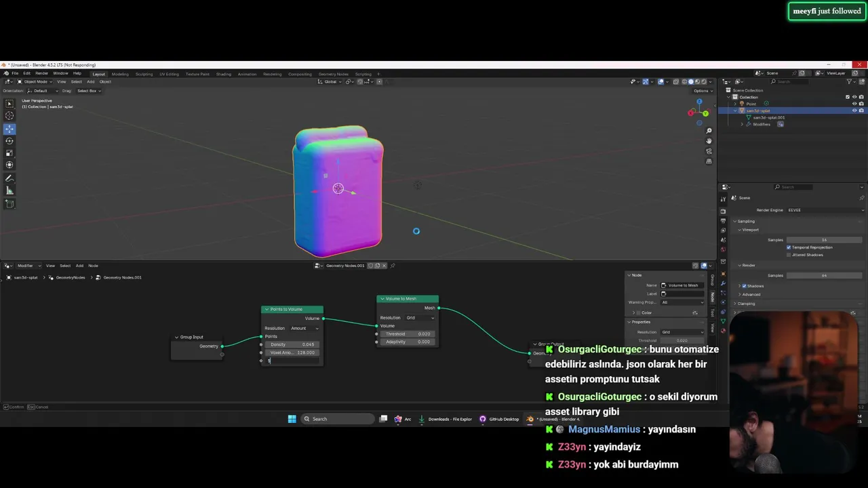
Task: Click the camera view icon in viewport
Action: 709,151
